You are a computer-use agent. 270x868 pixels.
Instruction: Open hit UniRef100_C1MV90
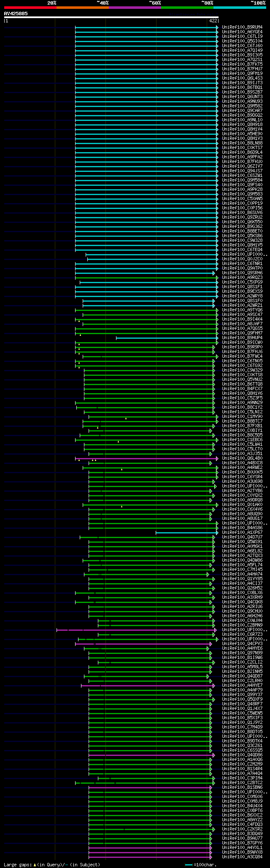click(x=242, y=417)
